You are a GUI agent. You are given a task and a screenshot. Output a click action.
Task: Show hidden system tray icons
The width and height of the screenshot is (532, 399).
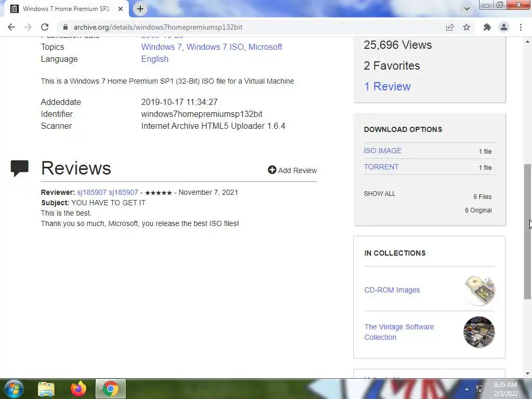[x=467, y=389]
